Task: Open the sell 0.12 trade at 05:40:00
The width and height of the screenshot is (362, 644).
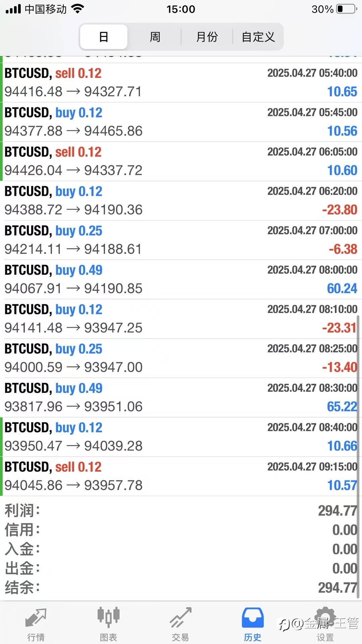Action: pyautogui.click(x=181, y=83)
